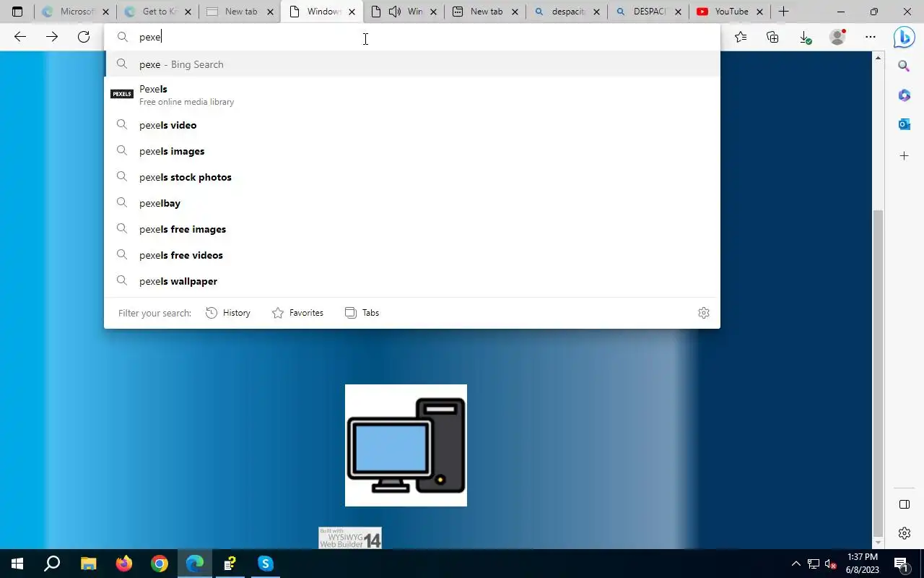Switch to the Get to Know tab
924x578 pixels.
click(158, 12)
